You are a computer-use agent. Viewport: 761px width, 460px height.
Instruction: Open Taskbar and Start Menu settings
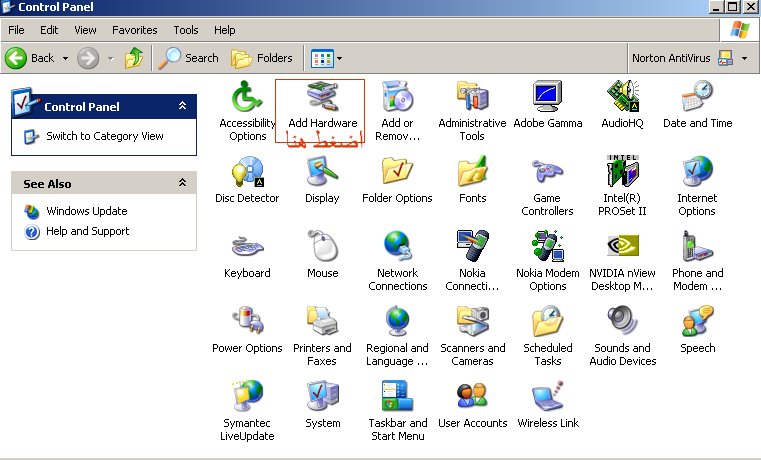click(x=397, y=411)
